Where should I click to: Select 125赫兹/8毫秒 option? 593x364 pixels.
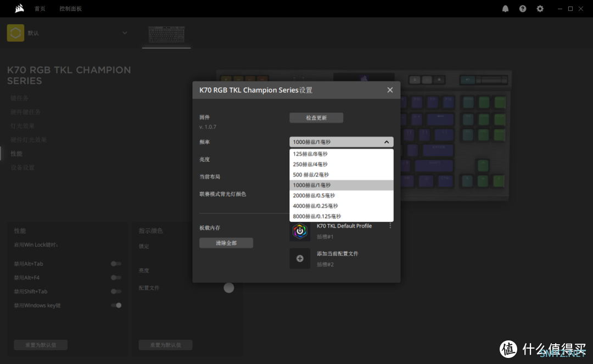click(341, 154)
